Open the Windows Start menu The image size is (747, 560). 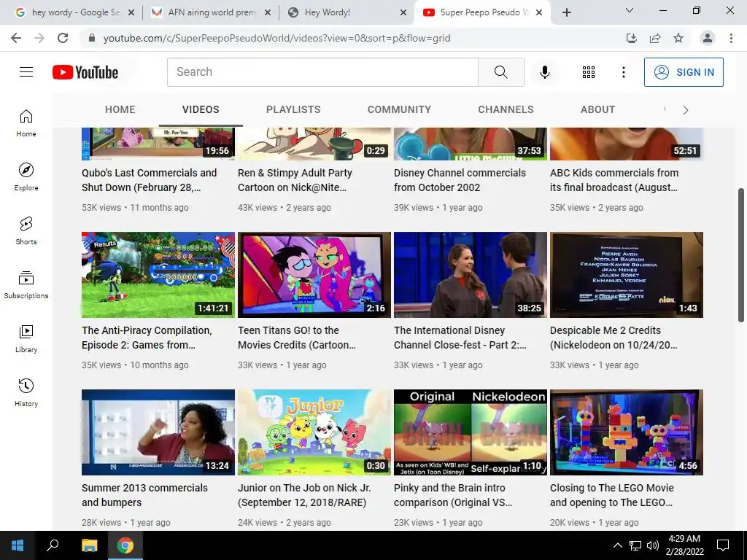(x=18, y=545)
